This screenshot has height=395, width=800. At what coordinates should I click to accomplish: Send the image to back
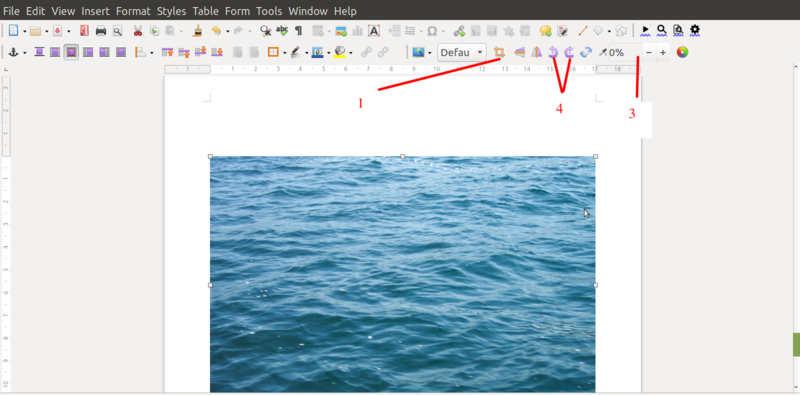[x=217, y=52]
